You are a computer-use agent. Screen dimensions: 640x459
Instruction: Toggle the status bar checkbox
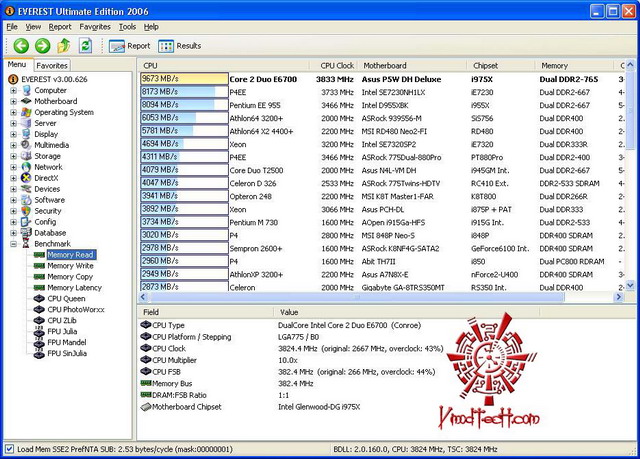tap(9, 449)
